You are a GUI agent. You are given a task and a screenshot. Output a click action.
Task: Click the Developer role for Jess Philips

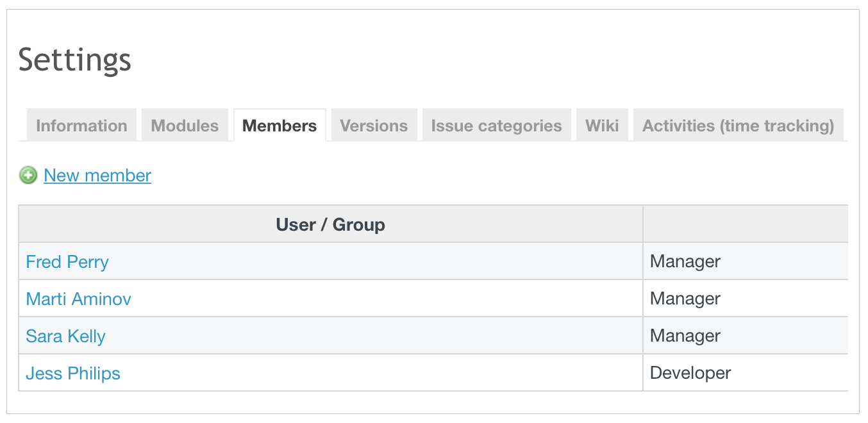point(690,373)
